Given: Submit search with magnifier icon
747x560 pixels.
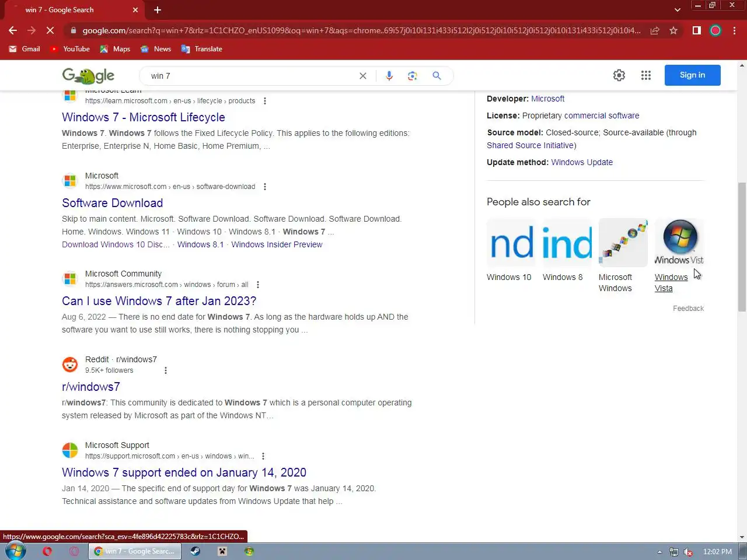Looking at the screenshot, I should coord(437,76).
